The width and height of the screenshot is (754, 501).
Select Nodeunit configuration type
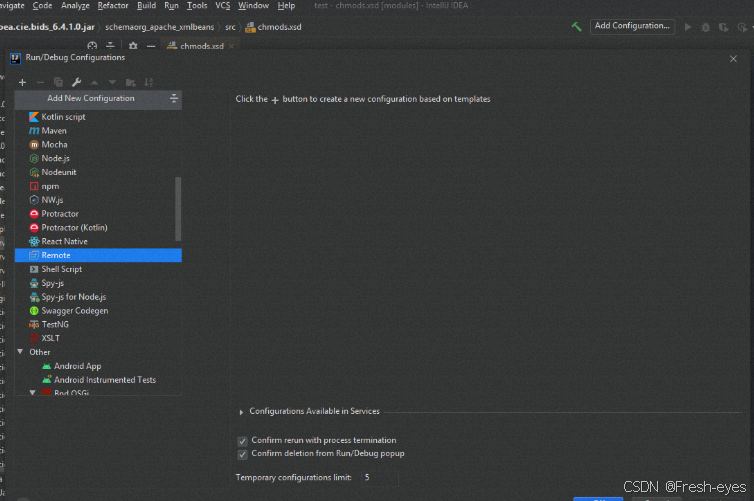(98, 172)
